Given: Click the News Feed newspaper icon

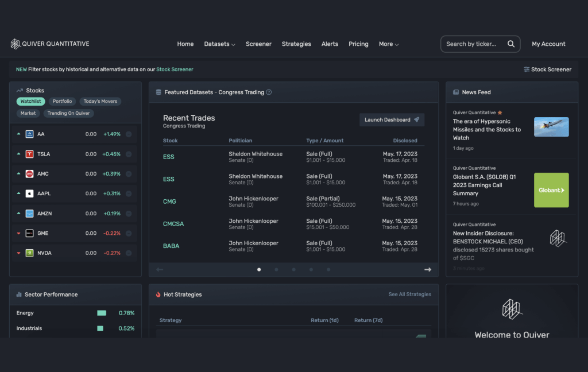Looking at the screenshot, I should coord(456,92).
